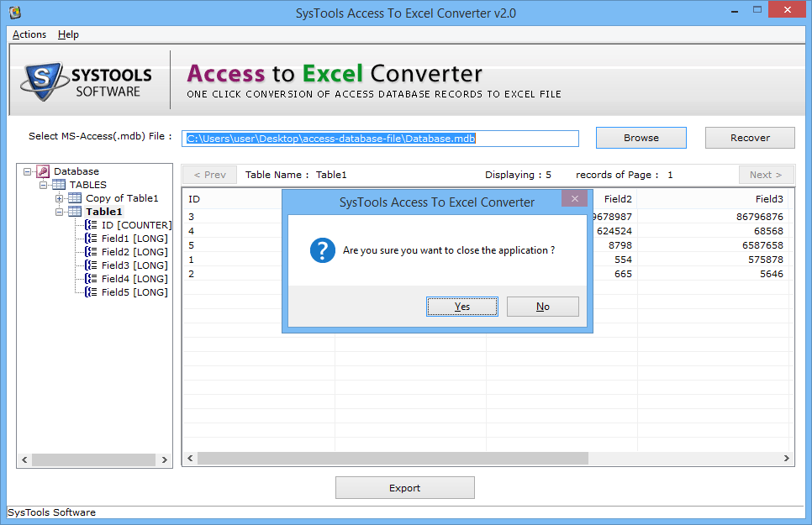
Task: Click the Field2 cell value 665
Action: point(623,274)
